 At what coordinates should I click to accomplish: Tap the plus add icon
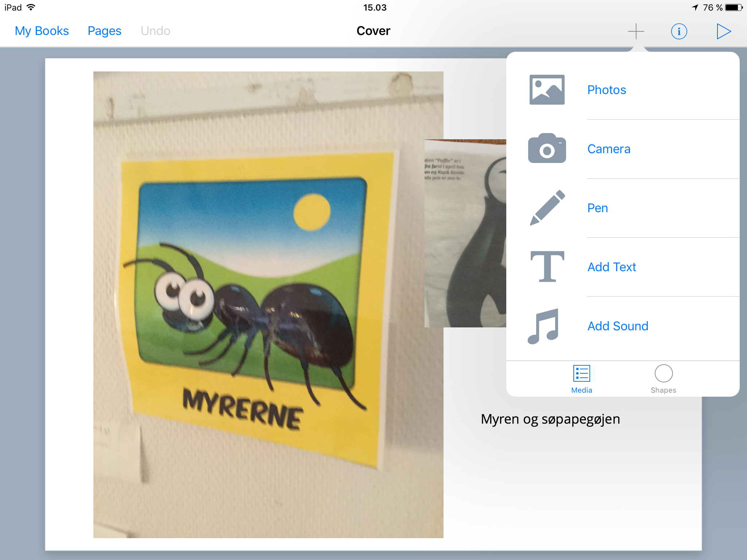click(x=636, y=31)
